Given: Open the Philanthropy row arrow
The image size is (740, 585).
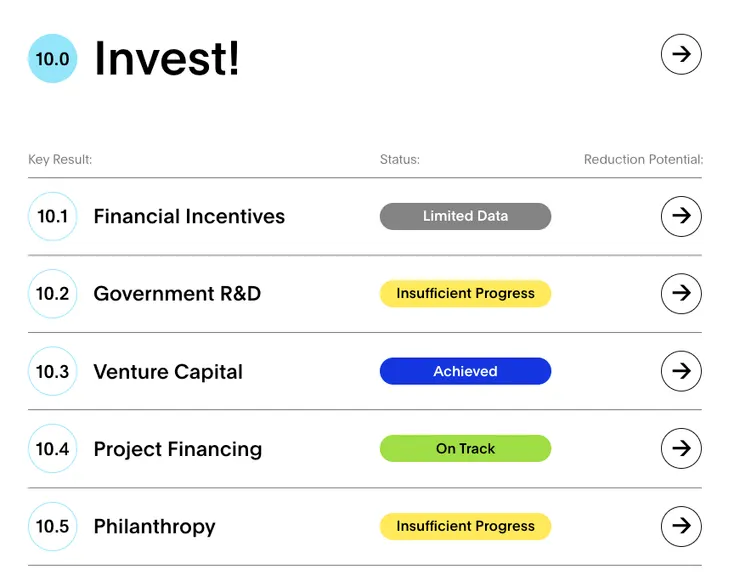Looking at the screenshot, I should (x=681, y=526).
